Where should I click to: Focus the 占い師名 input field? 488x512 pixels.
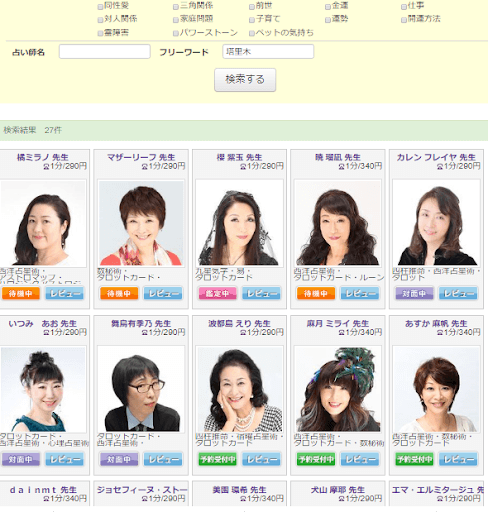[x=105, y=52]
